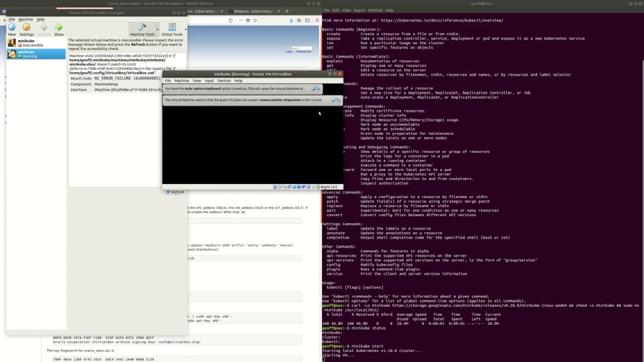Open Edit menu in the terminal window

coord(336,10)
